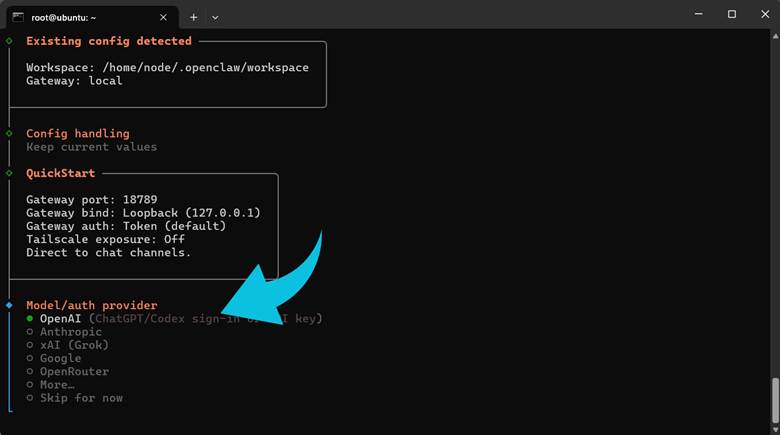Choose xAI (Grok) provider
This screenshot has height=435, width=780.
pyautogui.click(x=68, y=345)
